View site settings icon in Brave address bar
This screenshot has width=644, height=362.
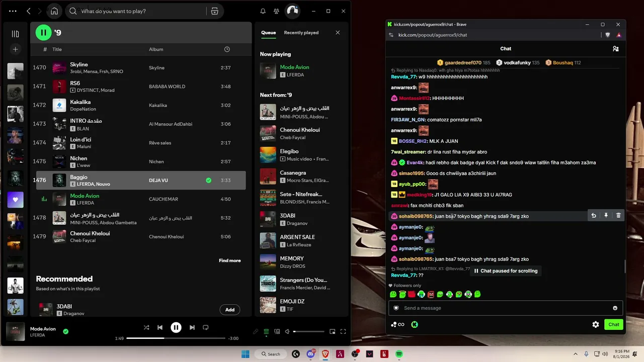pyautogui.click(x=391, y=35)
